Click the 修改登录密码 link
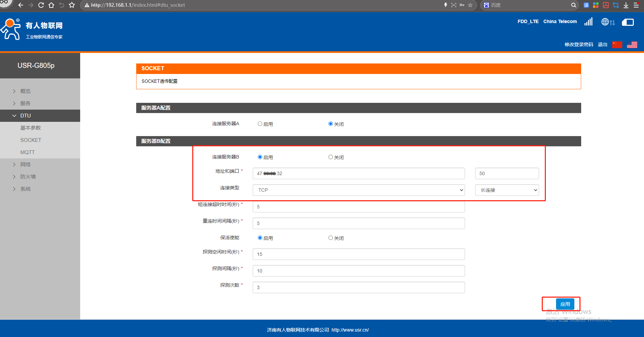Screen dimensions: 644x337 579,44
